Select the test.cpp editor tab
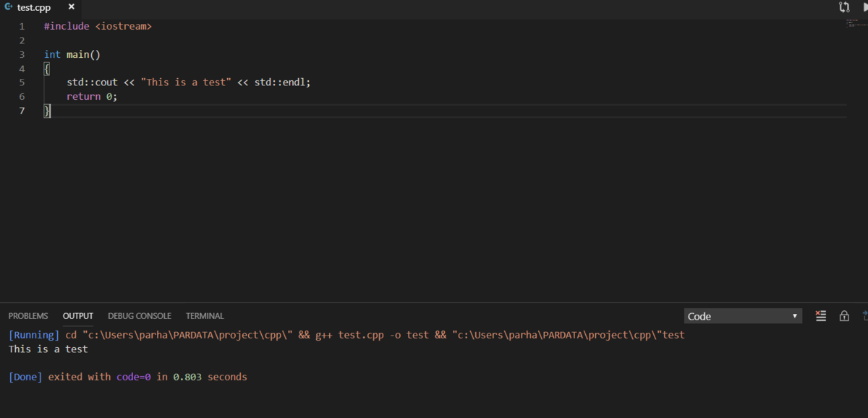This screenshot has width=868, height=418. coord(40,7)
